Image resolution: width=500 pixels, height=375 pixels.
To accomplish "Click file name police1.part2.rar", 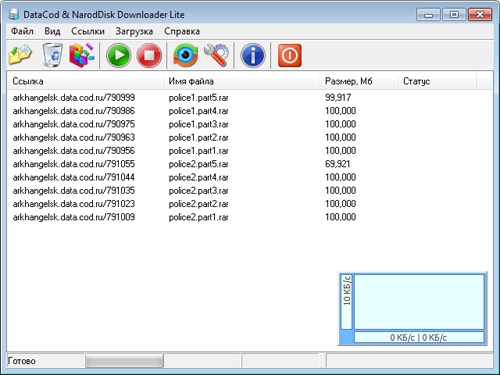I will (198, 138).
